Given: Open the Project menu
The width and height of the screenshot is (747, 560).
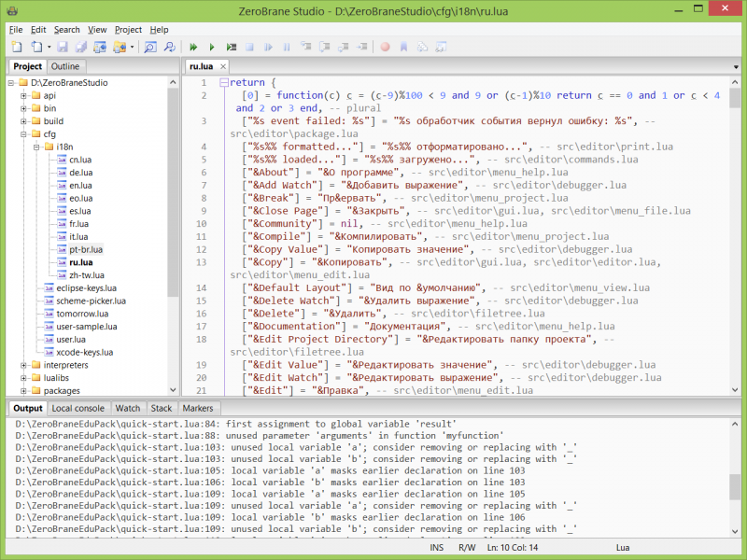Looking at the screenshot, I should 128,30.
